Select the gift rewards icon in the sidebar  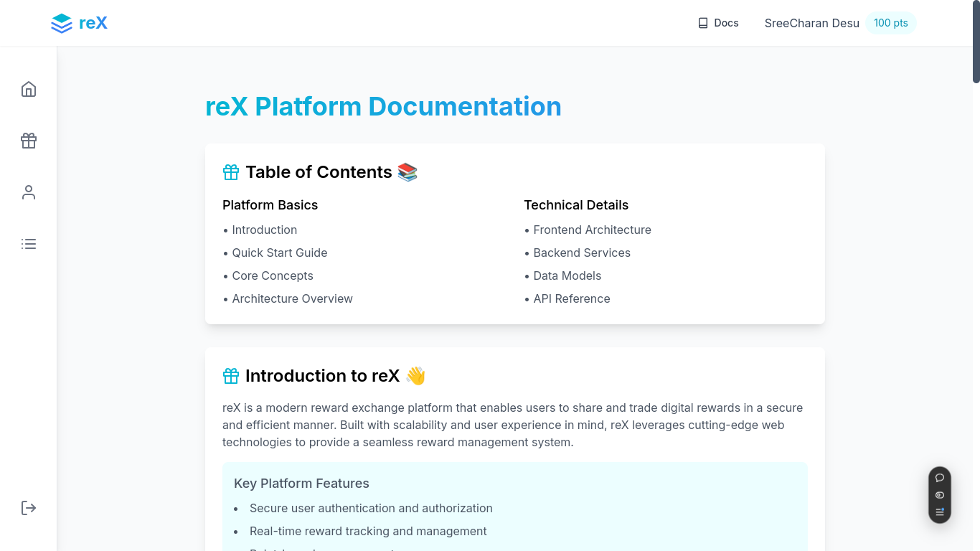pos(29,141)
